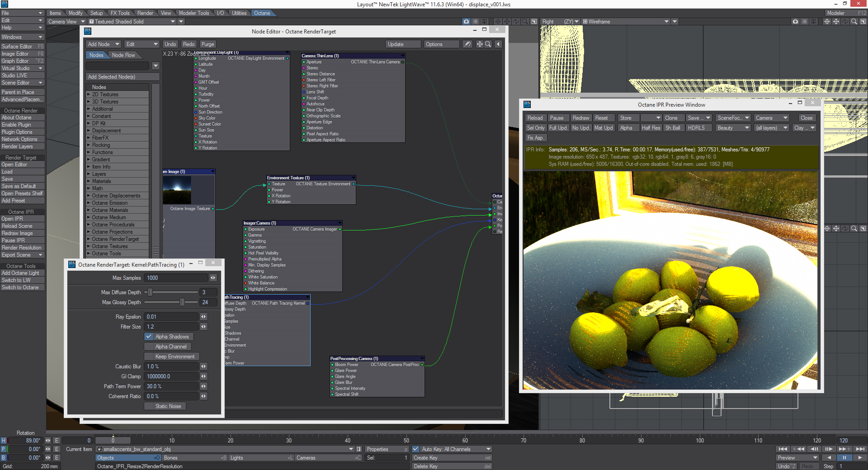Click the wrench tool icon in Node Editor toolbar
The width and height of the screenshot is (868, 470).
(467, 44)
